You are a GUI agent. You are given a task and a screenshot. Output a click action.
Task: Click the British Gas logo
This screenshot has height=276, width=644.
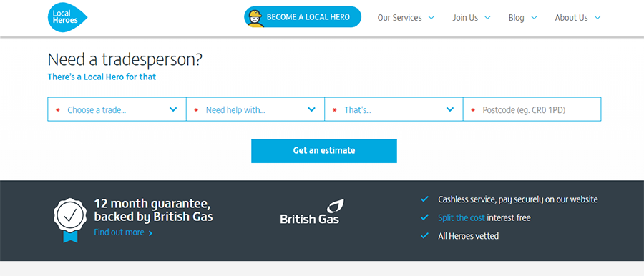coord(312,212)
